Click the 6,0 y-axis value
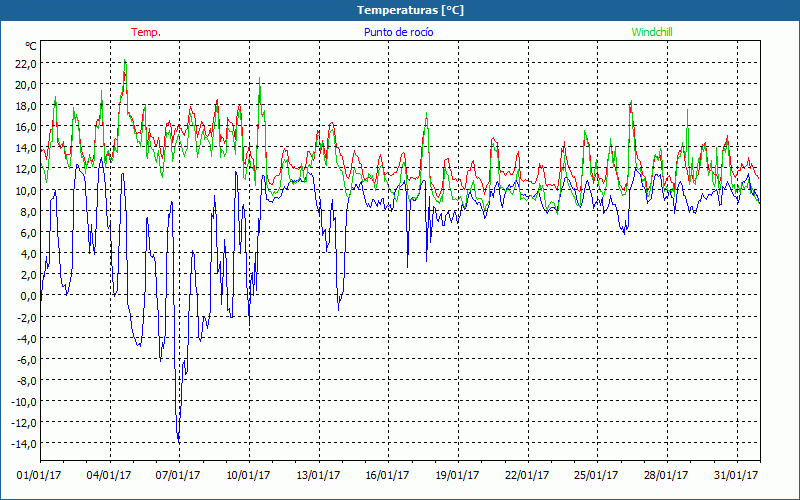 coord(29,233)
